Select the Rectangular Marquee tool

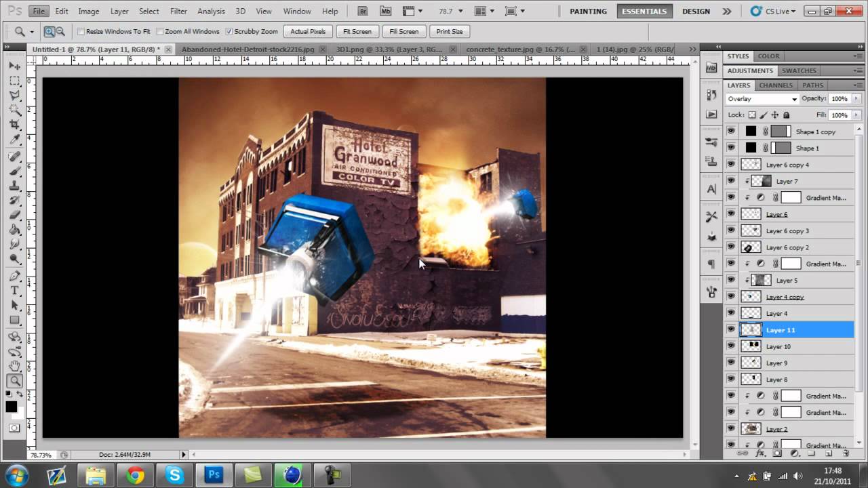pos(14,81)
